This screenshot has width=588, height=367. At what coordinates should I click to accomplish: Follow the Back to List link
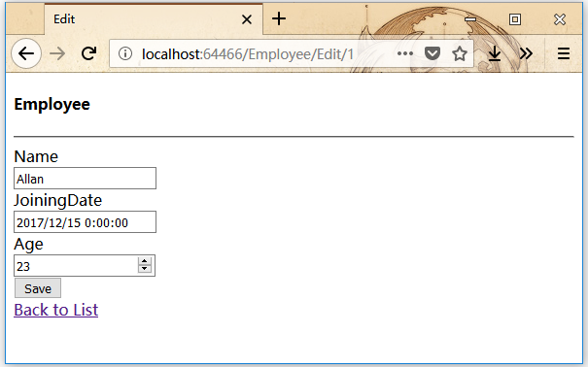[x=55, y=310]
